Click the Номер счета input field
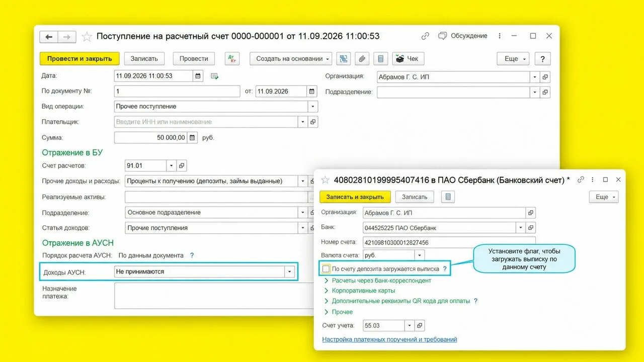 point(449,242)
